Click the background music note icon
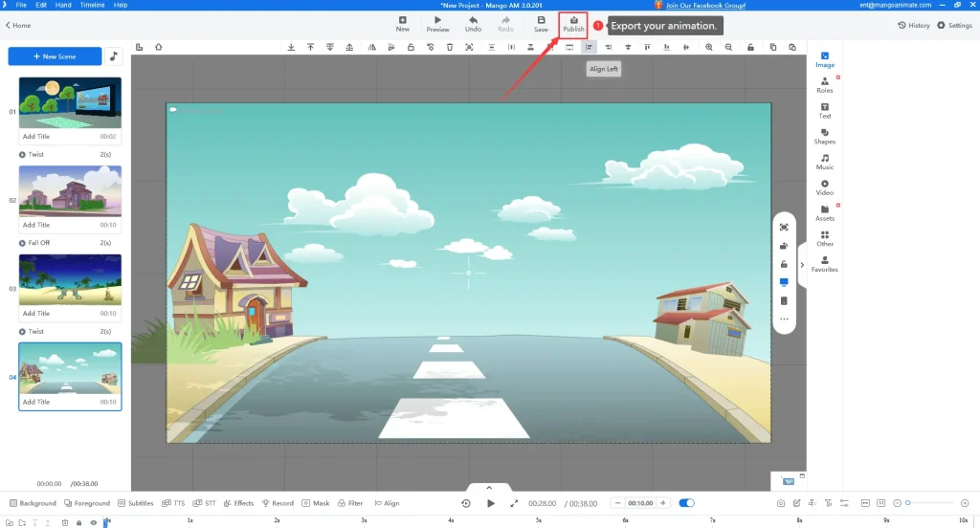 point(114,56)
